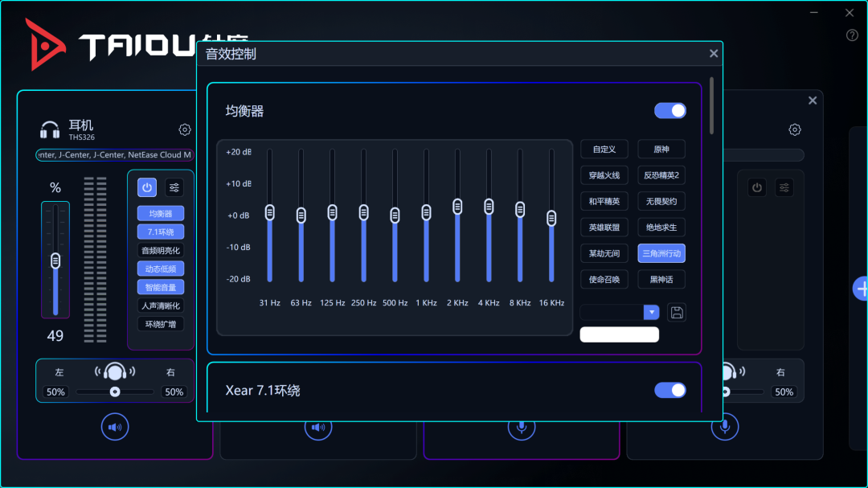868x488 pixels.
Task: Toggle the 均衡器 switch
Action: tap(669, 111)
